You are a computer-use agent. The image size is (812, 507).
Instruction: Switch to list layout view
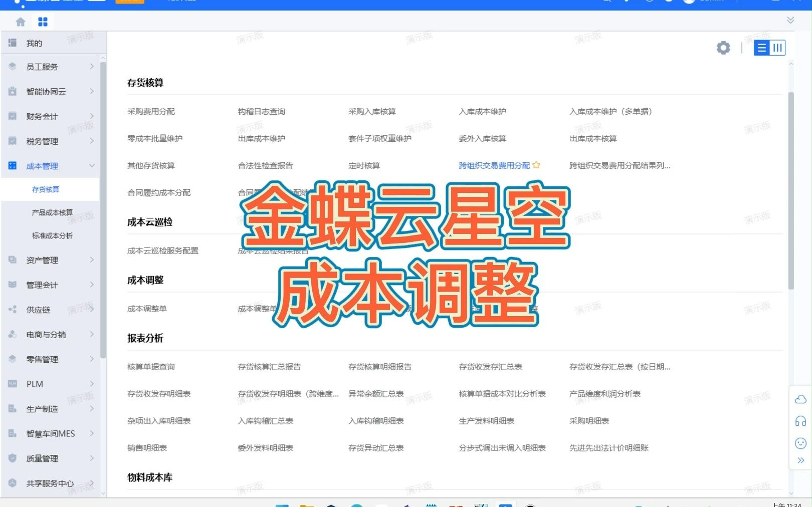pyautogui.click(x=761, y=48)
